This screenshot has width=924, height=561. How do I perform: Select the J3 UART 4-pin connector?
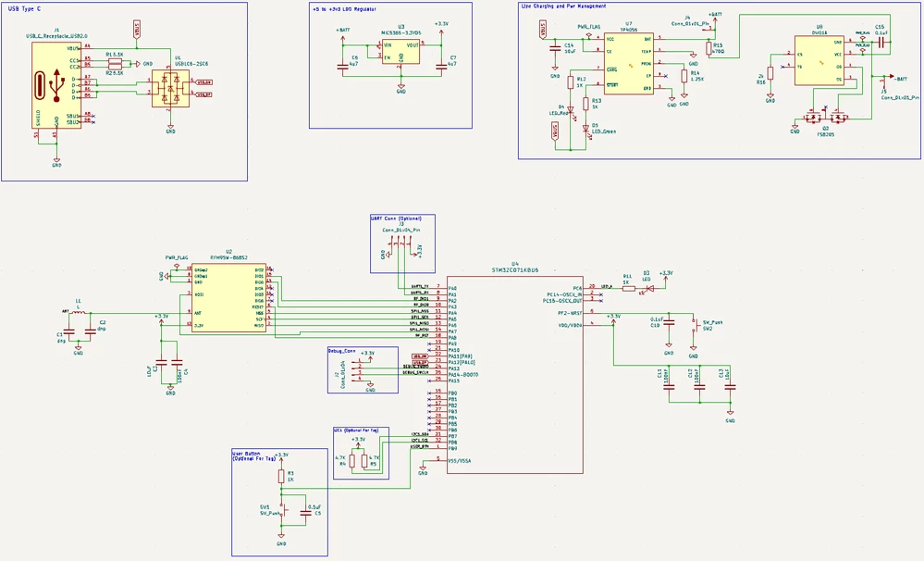403,242
